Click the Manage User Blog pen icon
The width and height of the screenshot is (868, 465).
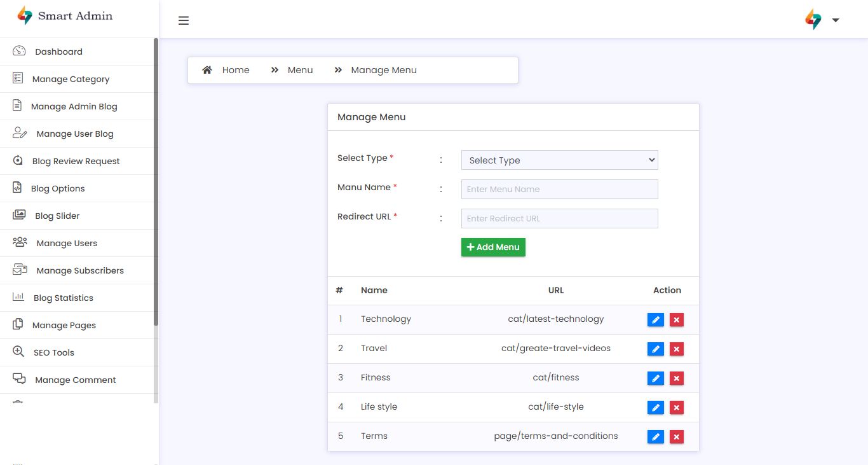(20, 133)
